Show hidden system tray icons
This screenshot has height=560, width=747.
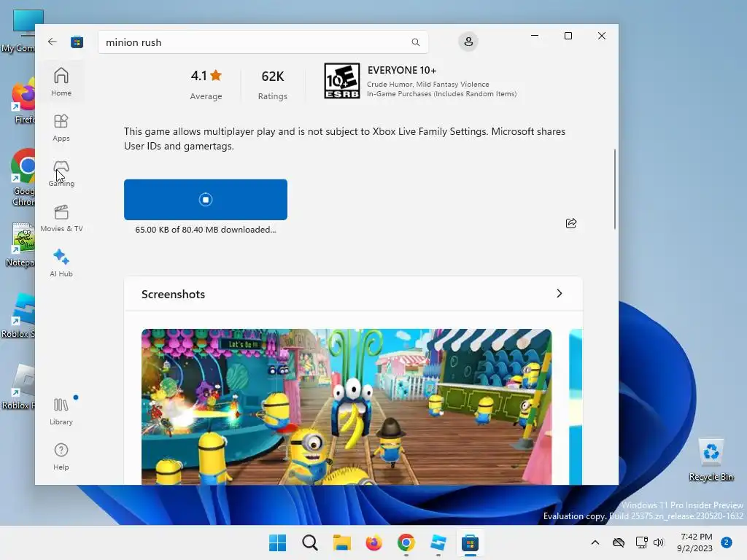click(x=595, y=542)
